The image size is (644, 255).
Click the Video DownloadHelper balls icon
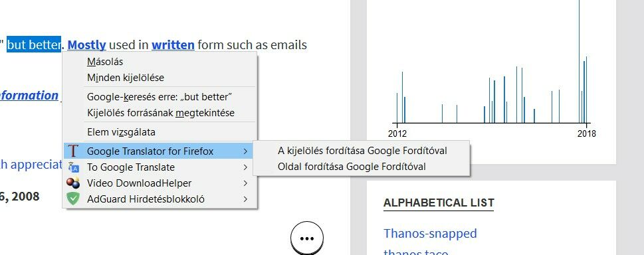73,183
